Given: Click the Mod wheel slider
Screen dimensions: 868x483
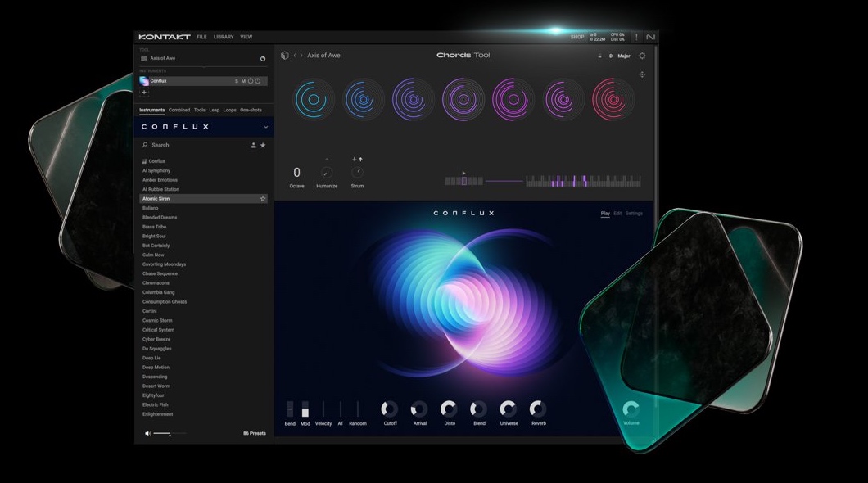Looking at the screenshot, I should pyautogui.click(x=305, y=409).
